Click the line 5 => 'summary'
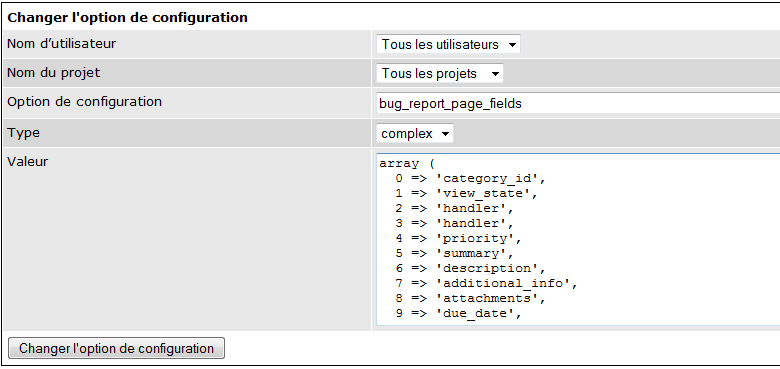780x369 pixels. pyautogui.click(x=455, y=253)
